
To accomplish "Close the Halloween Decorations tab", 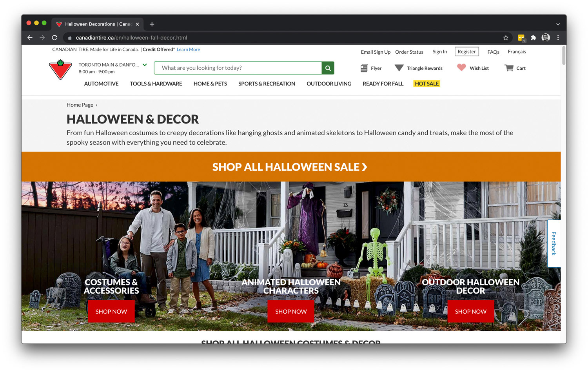I will tap(137, 24).
